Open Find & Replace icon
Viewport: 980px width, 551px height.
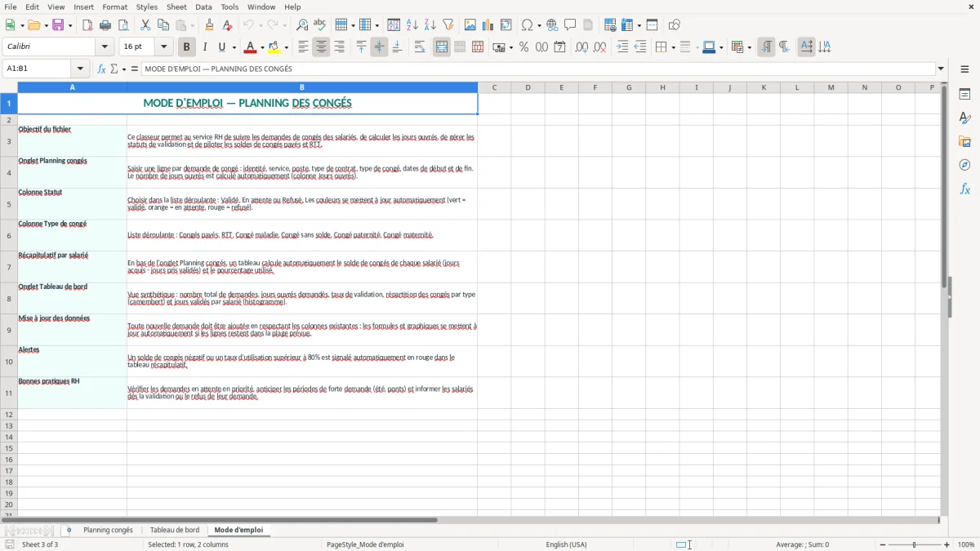pyautogui.click(x=302, y=25)
